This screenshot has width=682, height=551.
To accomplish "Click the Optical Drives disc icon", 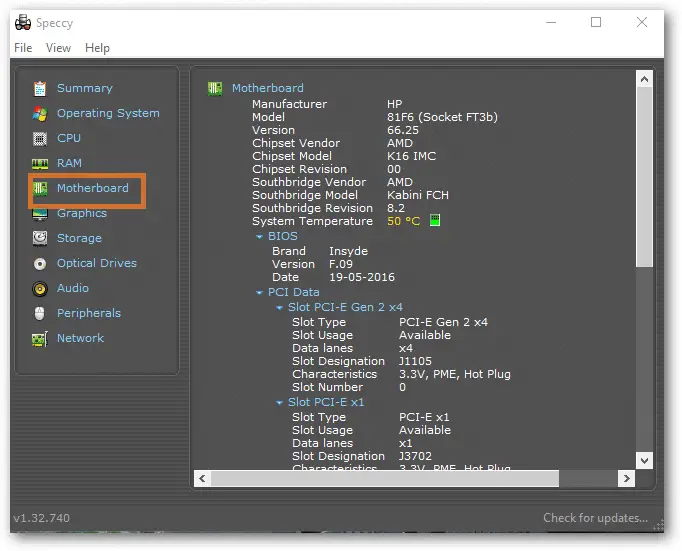I will 40,264.
